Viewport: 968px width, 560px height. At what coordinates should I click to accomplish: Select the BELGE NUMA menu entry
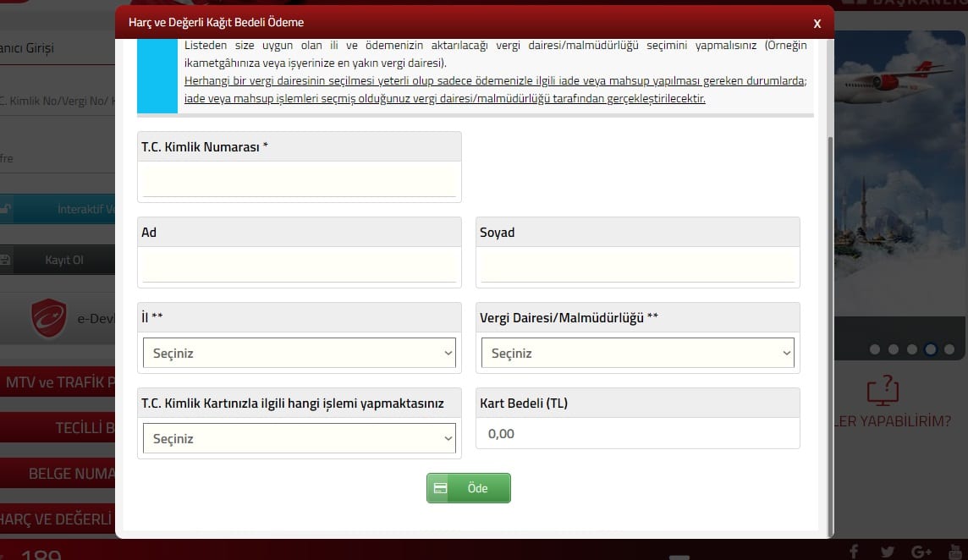[58, 473]
